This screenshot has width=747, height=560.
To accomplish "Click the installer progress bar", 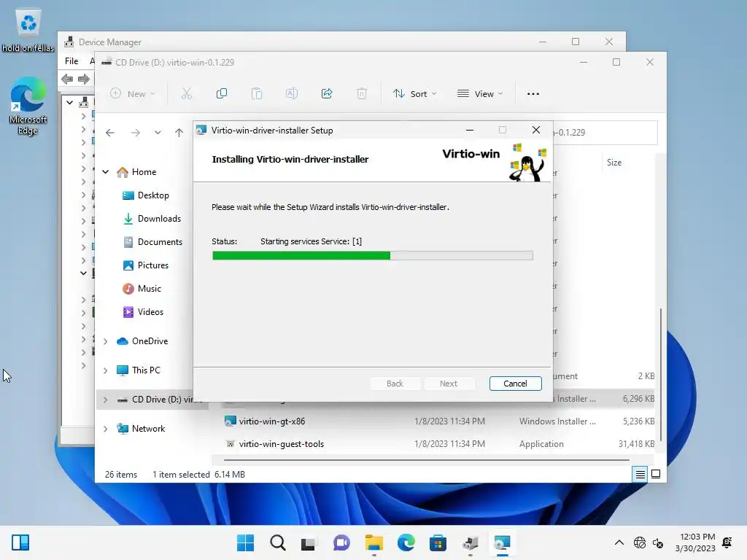I will (373, 256).
